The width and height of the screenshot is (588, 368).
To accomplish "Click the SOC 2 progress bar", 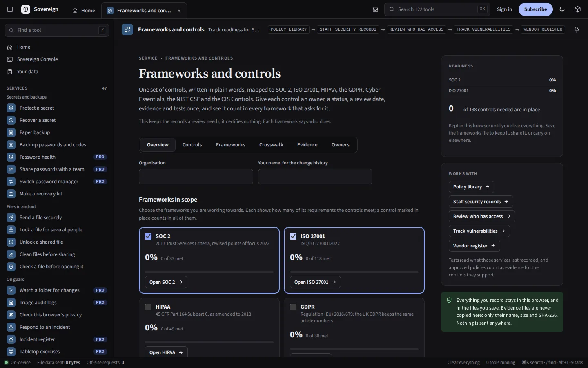I will tap(209, 272).
